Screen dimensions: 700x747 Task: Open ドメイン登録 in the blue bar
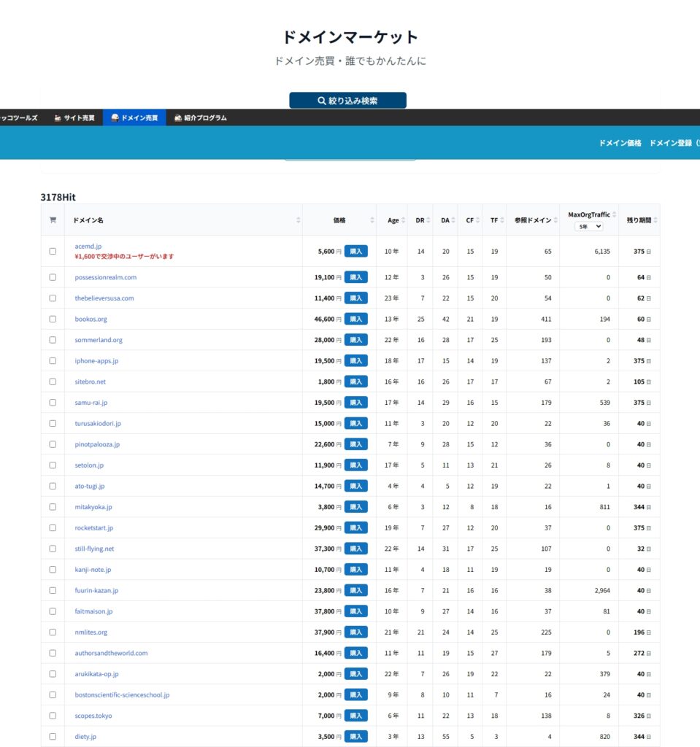click(x=673, y=143)
